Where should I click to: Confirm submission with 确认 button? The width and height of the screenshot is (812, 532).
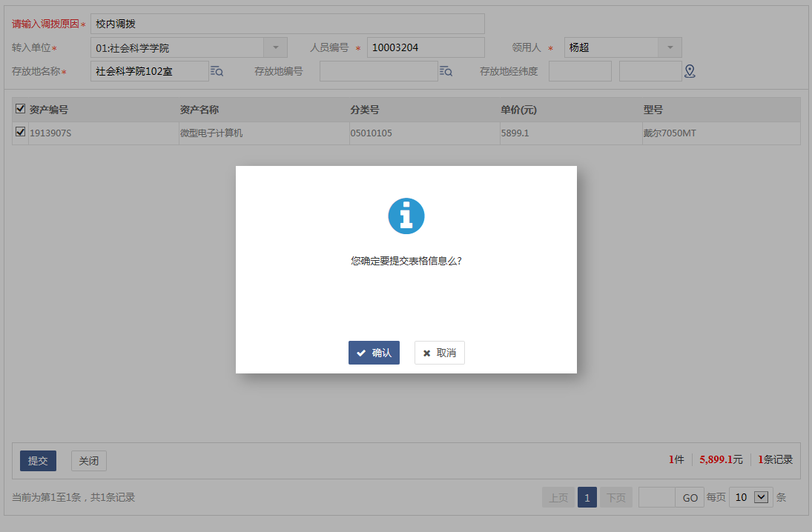pos(374,353)
